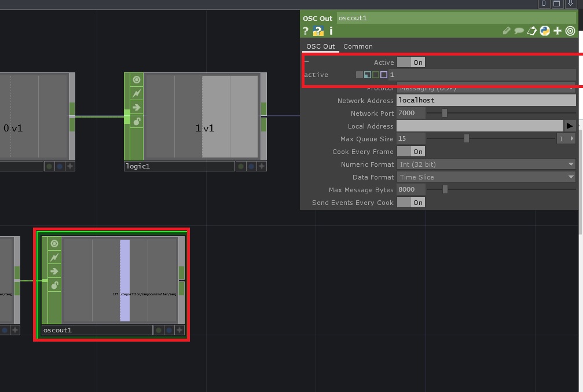Click blue dot flag below logic1 node
The width and height of the screenshot is (583, 392).
click(251, 166)
